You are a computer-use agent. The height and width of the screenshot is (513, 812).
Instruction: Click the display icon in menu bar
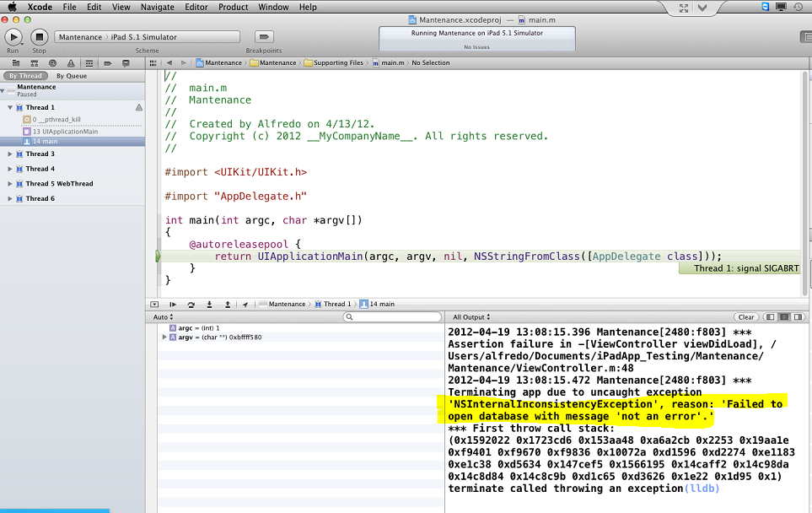coord(781,7)
